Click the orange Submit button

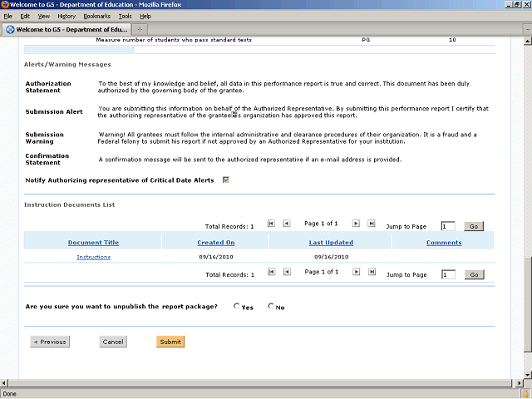(170, 342)
